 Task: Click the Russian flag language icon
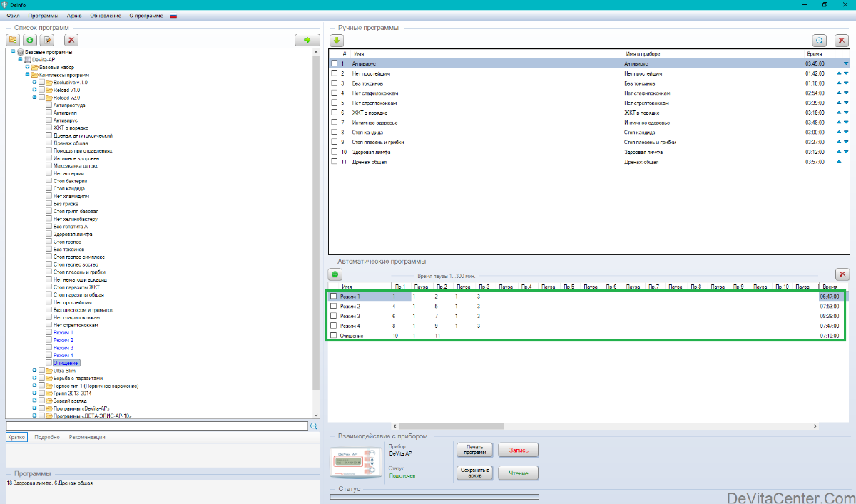tap(173, 15)
